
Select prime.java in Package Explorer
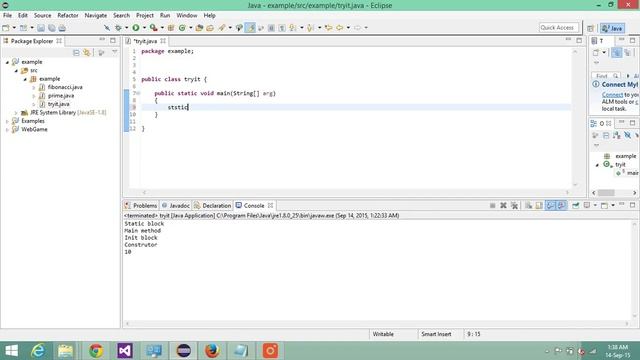click(x=61, y=96)
